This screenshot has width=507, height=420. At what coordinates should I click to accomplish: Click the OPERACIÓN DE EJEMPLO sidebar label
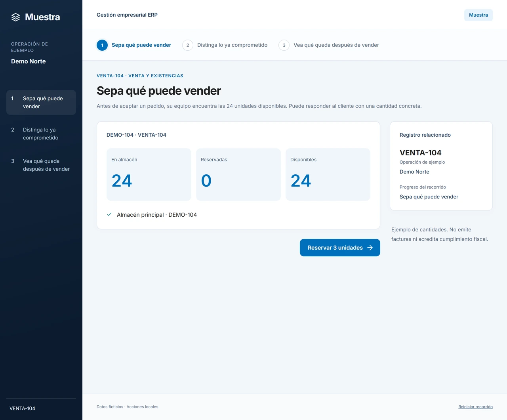(30, 47)
